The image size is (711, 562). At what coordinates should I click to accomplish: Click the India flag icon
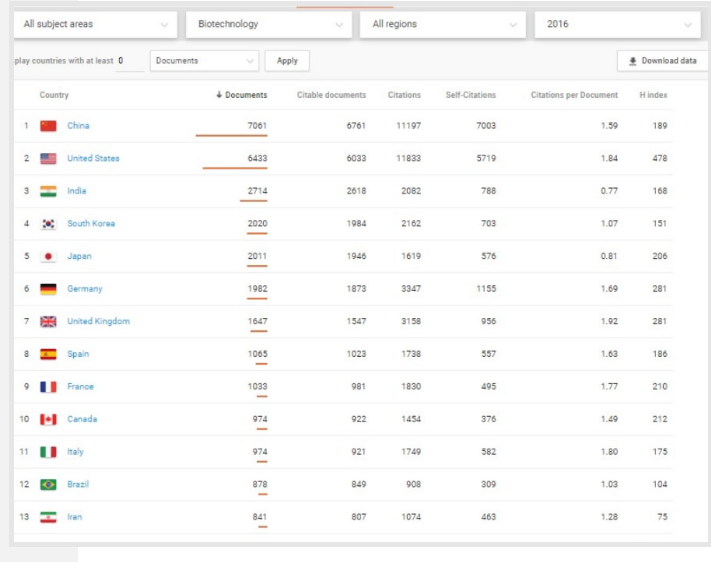pyautogui.click(x=48, y=191)
